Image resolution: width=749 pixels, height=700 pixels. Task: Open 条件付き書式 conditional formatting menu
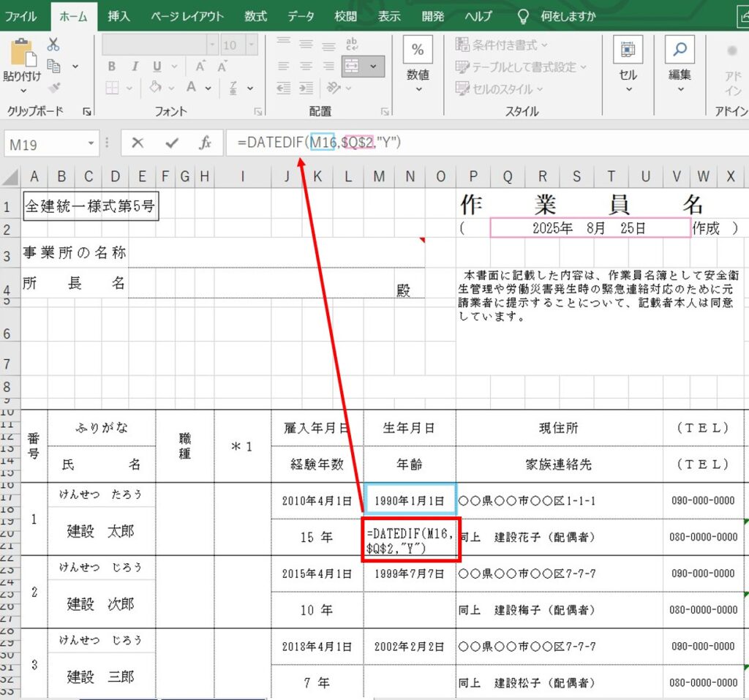coord(501,45)
